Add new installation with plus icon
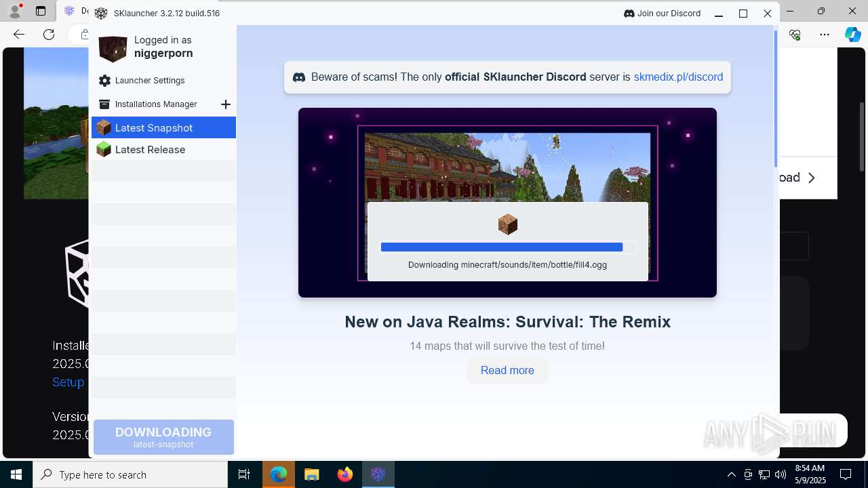The image size is (868, 488). pyautogui.click(x=226, y=104)
